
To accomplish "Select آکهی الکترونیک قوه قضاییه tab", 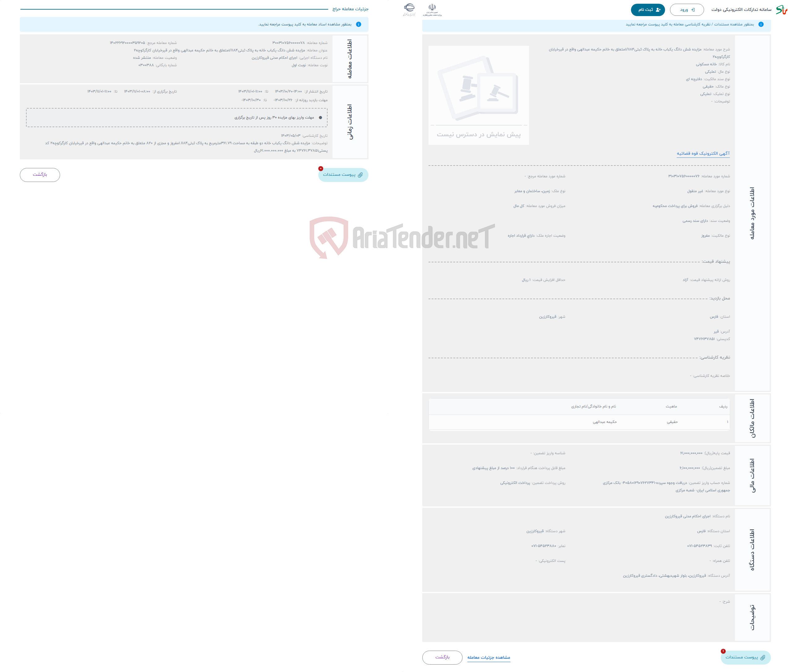I will 702,154.
